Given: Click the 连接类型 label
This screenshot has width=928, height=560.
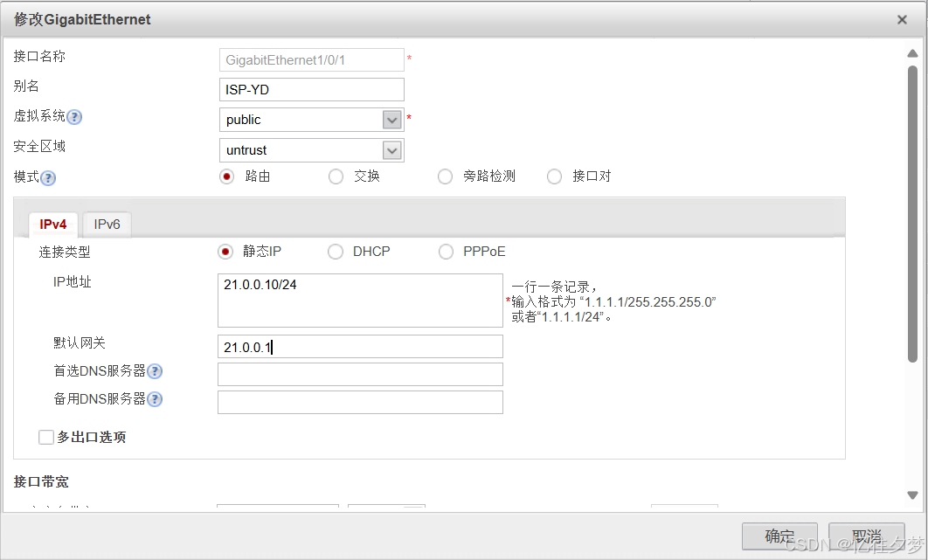Looking at the screenshot, I should [65, 252].
